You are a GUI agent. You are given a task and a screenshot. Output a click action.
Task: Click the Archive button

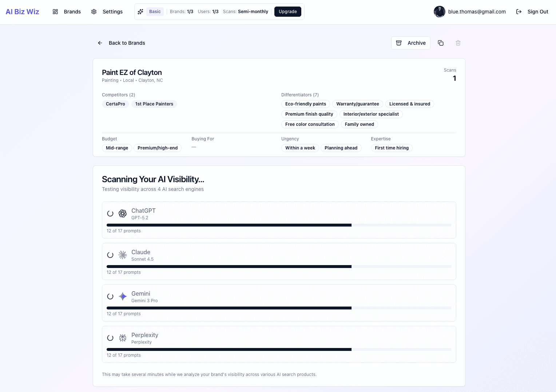tap(410, 43)
